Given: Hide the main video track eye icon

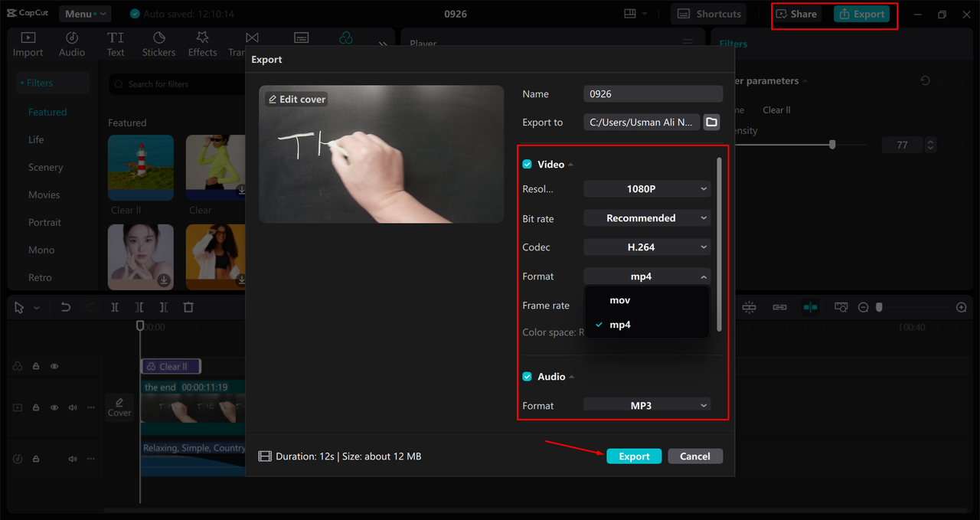Looking at the screenshot, I should tap(54, 407).
